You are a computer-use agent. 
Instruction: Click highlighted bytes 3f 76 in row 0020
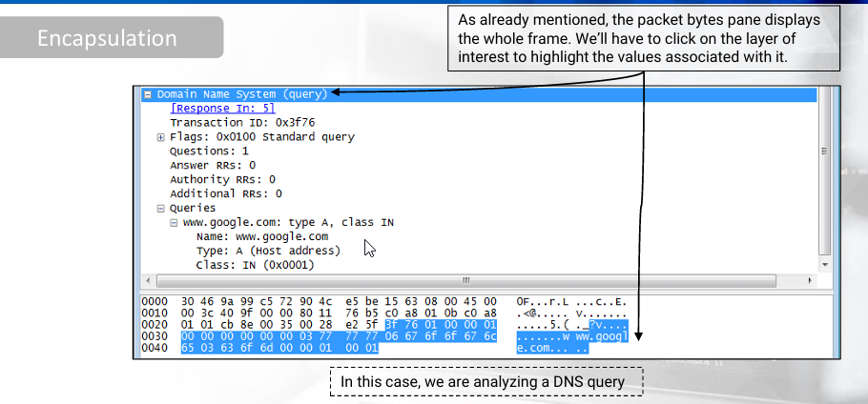tap(403, 325)
